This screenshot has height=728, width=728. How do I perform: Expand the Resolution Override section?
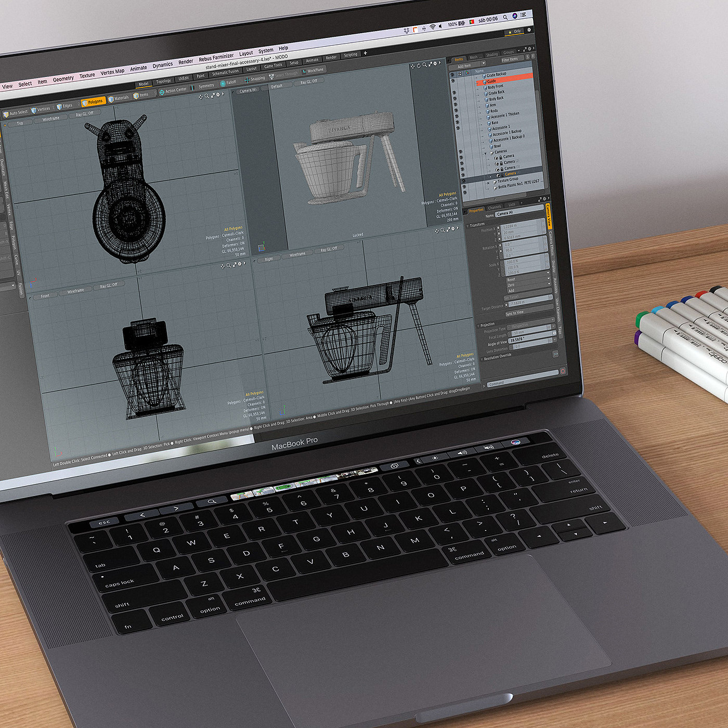[x=482, y=359]
